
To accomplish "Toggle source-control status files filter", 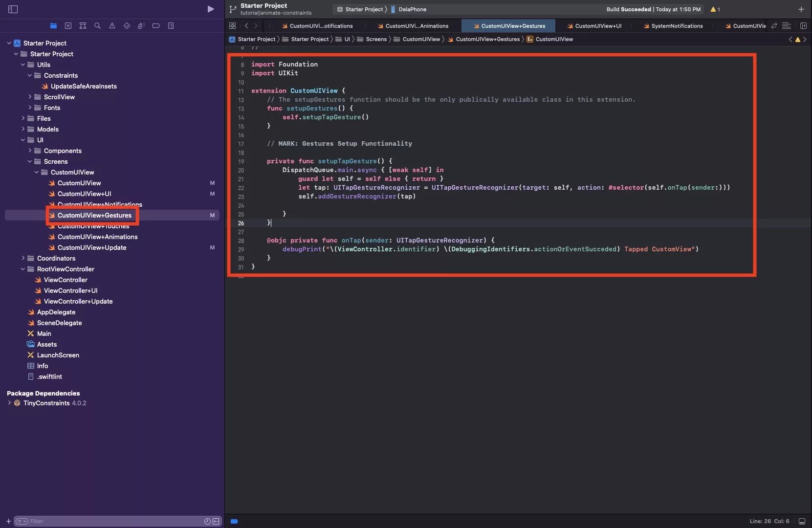I will 216,521.
